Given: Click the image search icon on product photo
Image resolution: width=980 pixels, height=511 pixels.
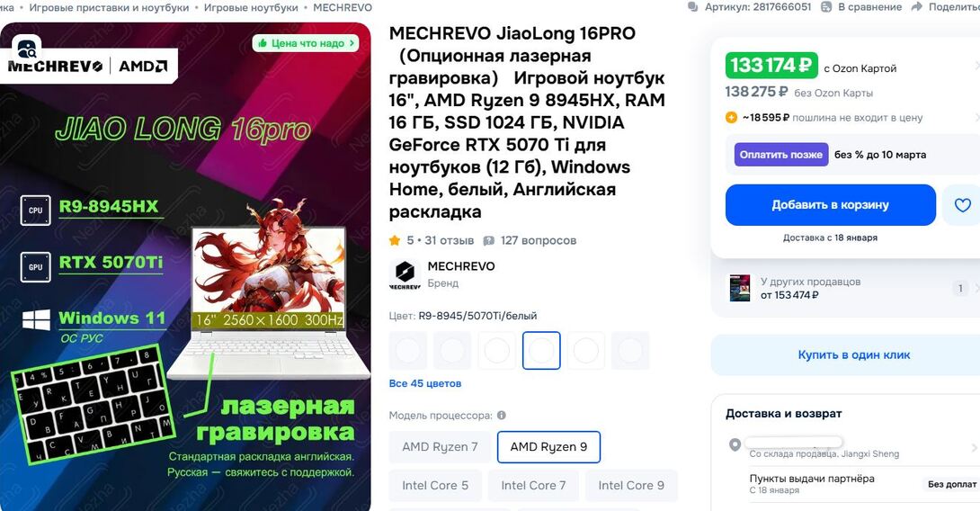Looking at the screenshot, I should (x=27, y=49).
